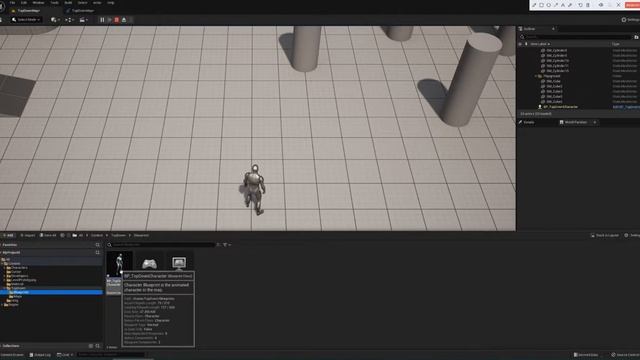Advance a single frame in play toolbar
The image size is (640, 360).
(x=109, y=20)
